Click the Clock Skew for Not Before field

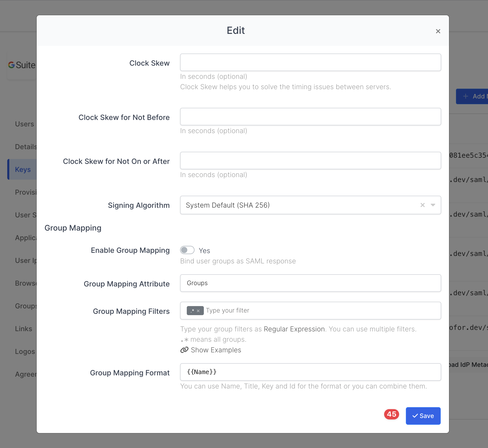(x=310, y=117)
